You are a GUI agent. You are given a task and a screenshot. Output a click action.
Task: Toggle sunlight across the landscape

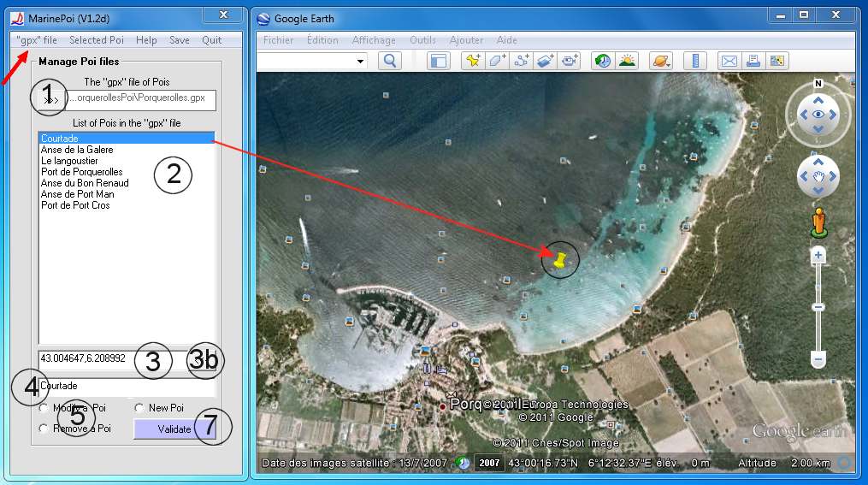coord(627,61)
